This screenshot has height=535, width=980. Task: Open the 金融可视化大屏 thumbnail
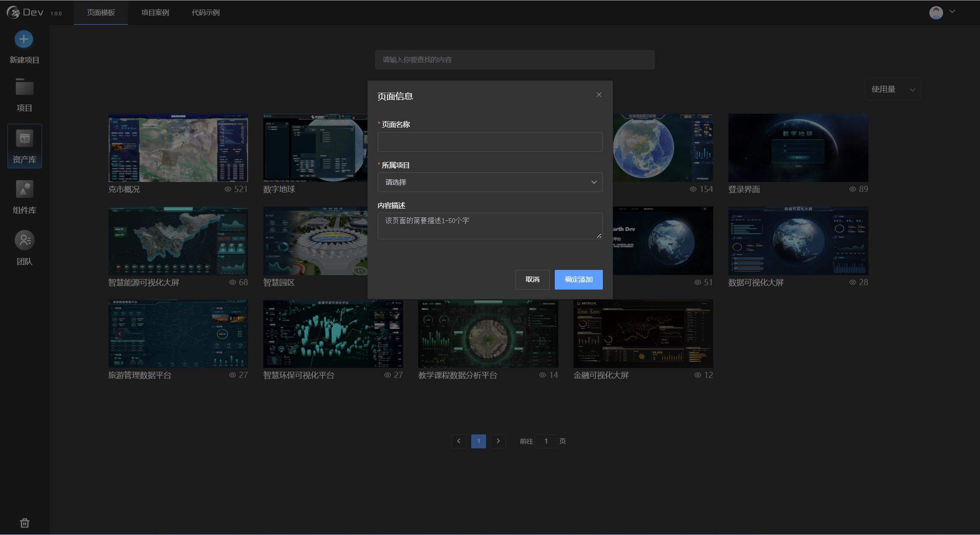point(643,334)
